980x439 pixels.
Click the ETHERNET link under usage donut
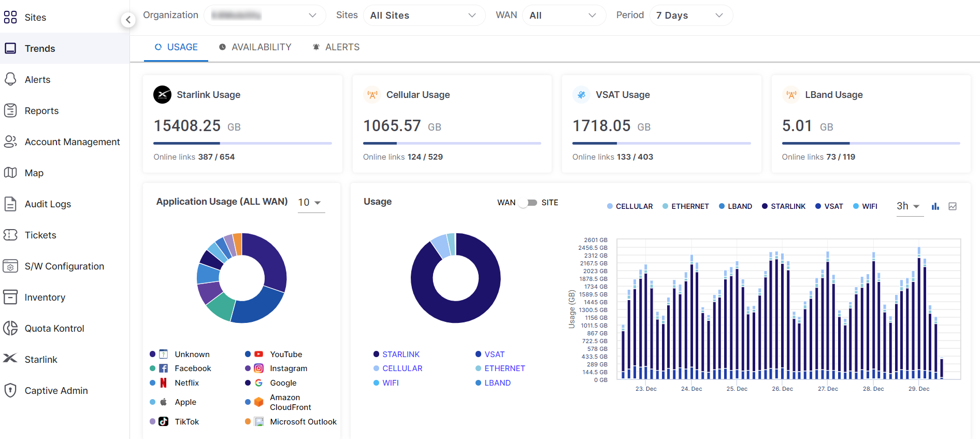[505, 369]
